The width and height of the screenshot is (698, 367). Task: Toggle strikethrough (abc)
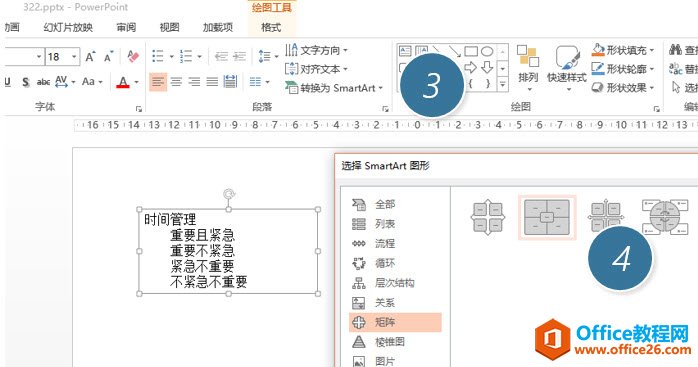tap(43, 82)
